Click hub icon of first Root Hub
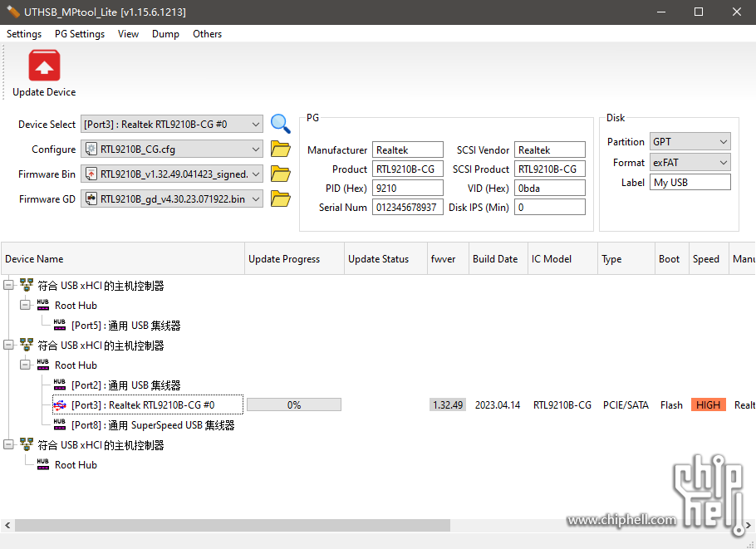The width and height of the screenshot is (756, 549). coord(43,305)
